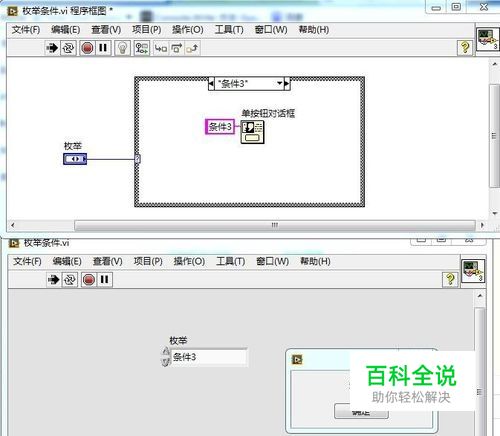Go to previous case in case selector
The image size is (500, 436).
211,83
